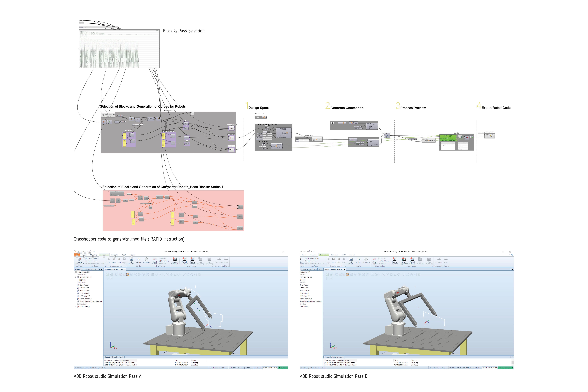Click the Help question mark icon in Pass B window
Image resolution: width=588 pixels, height=392 pixels.
[x=512, y=254]
